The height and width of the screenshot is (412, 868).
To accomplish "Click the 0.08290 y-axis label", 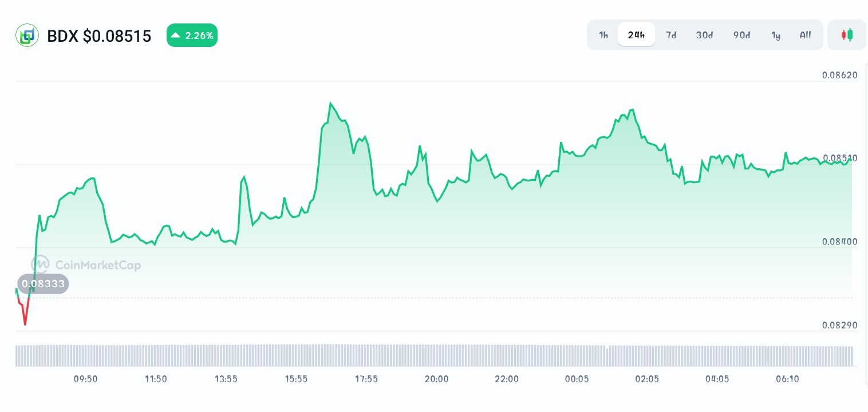I will (840, 325).
